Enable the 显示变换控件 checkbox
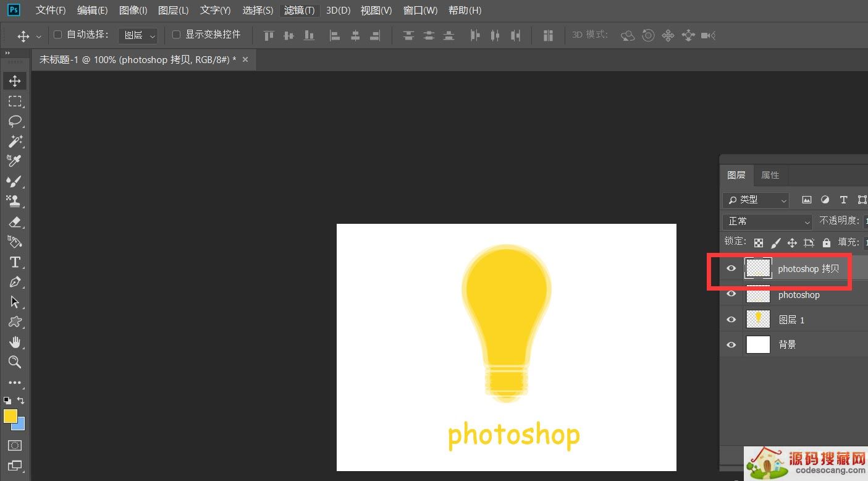The image size is (868, 481). click(x=176, y=35)
